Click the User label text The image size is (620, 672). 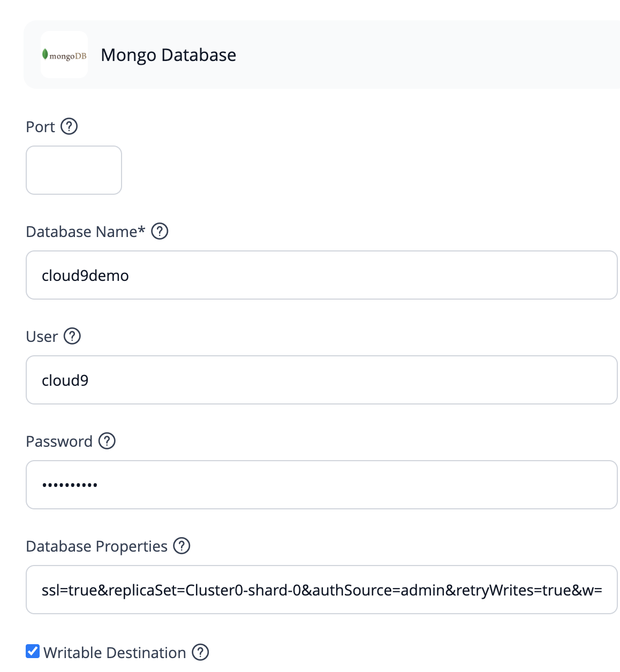(x=42, y=337)
